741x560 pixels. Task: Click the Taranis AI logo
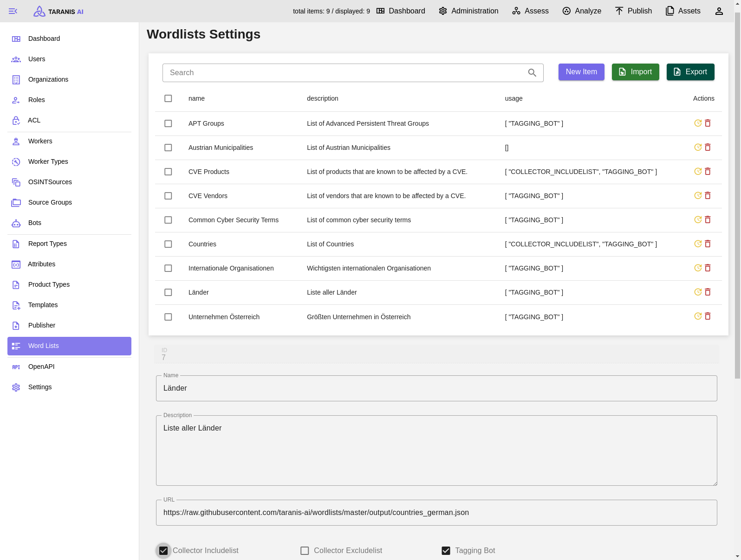tap(58, 11)
